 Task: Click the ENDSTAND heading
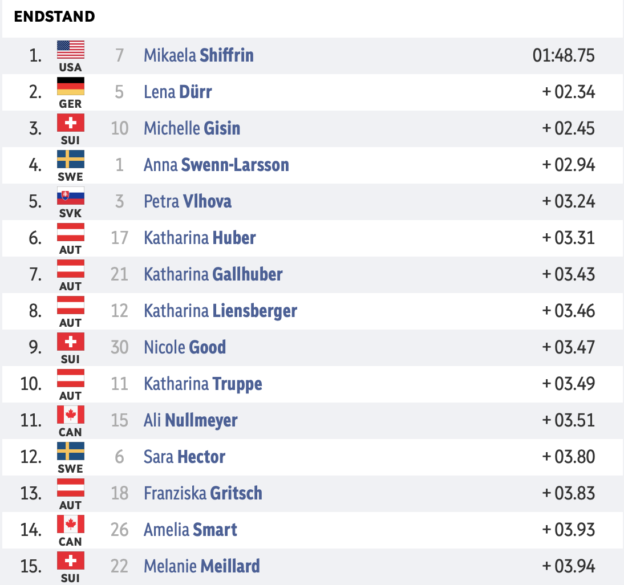click(x=55, y=17)
